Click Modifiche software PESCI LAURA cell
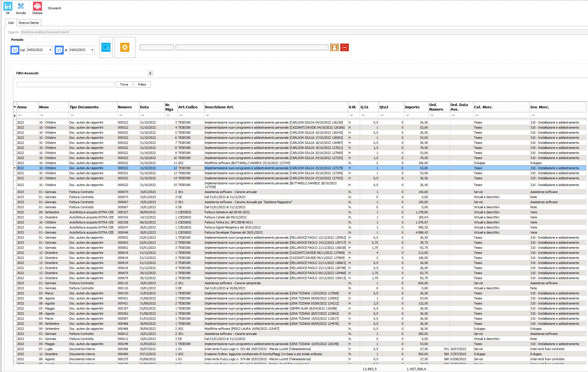Image resolution: width=588 pixels, height=372 pixels. point(276,329)
